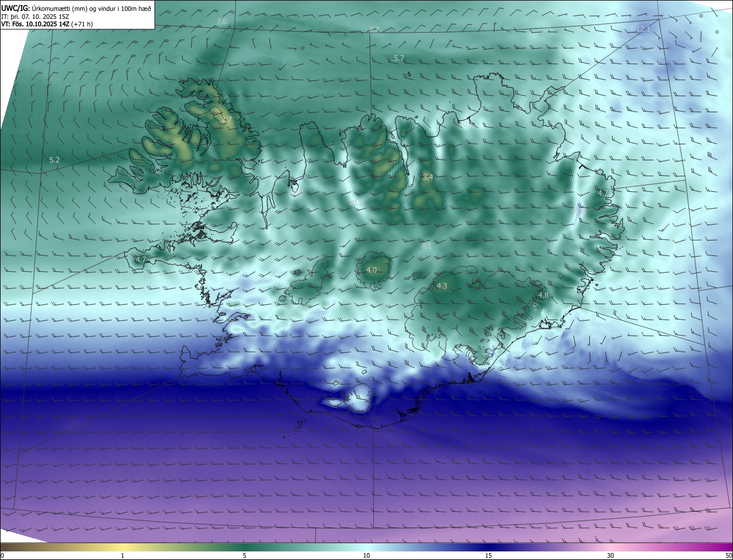Click the "4.8" value label on the map

coord(543,295)
